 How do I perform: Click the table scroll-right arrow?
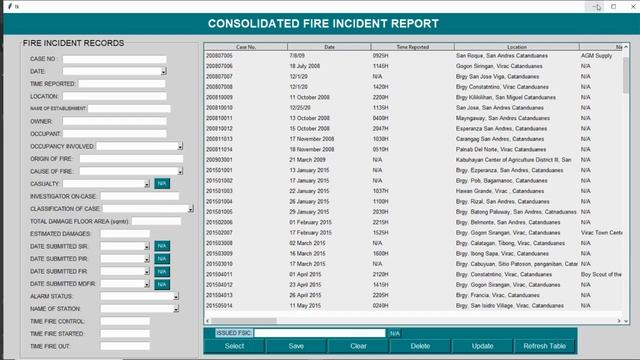pyautogui.click(x=619, y=321)
